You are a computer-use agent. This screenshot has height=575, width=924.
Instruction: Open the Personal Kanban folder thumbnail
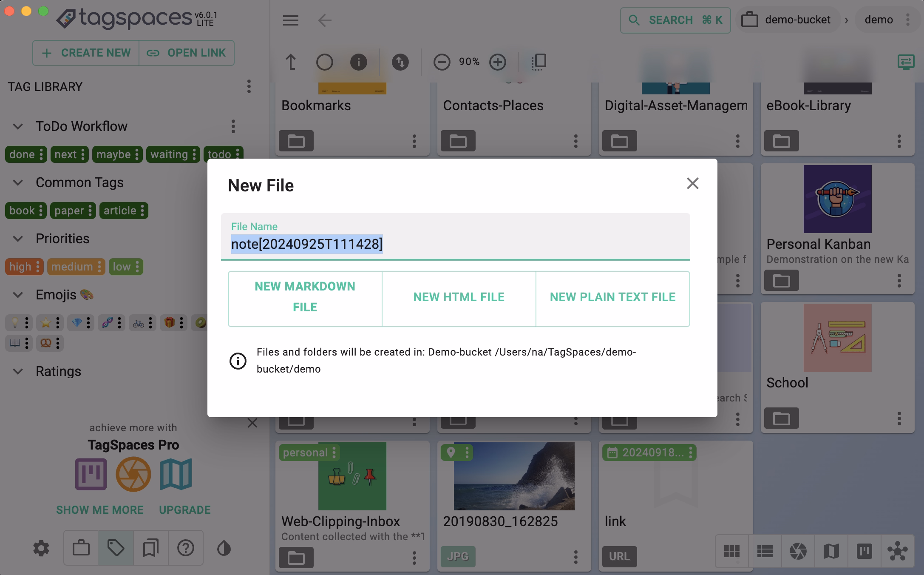(837, 199)
